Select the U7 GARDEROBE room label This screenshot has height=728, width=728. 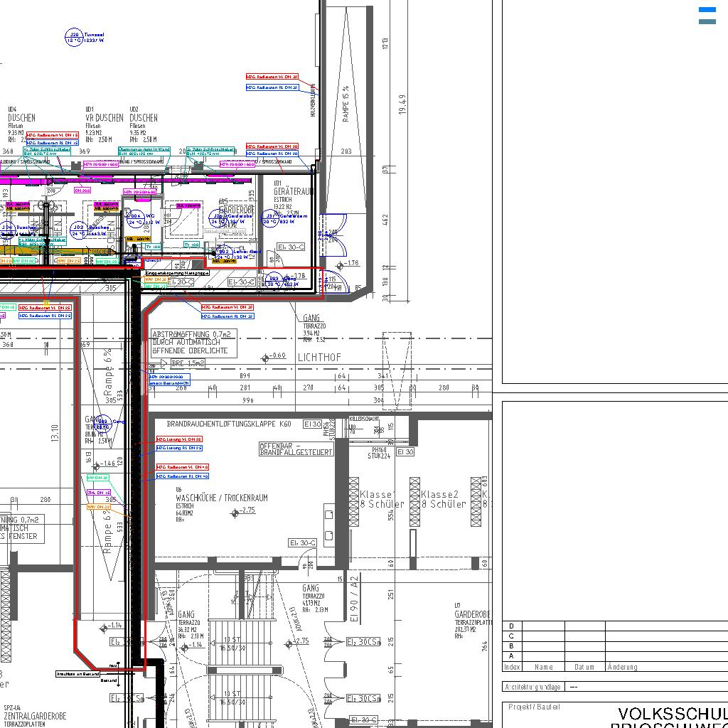[472, 614]
